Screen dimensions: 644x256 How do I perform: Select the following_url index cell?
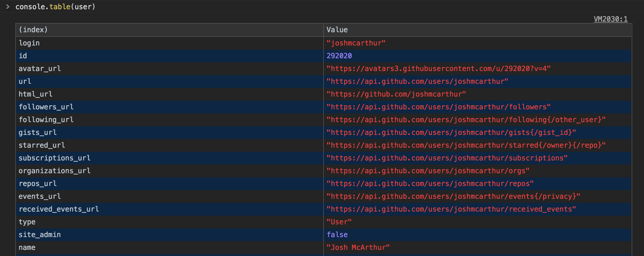click(x=170, y=120)
